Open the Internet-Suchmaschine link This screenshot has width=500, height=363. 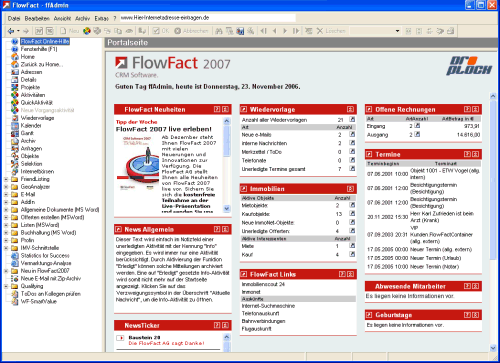click(268, 306)
